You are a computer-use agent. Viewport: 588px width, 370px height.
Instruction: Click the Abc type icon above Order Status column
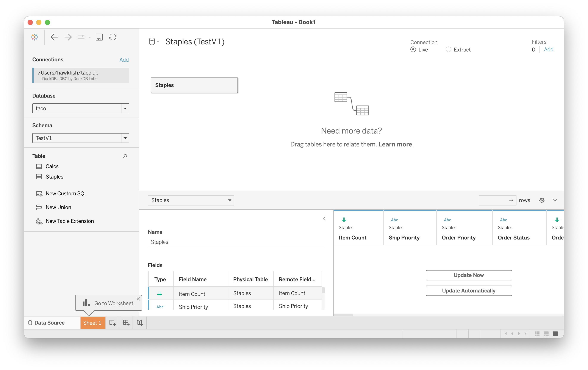[504, 220]
